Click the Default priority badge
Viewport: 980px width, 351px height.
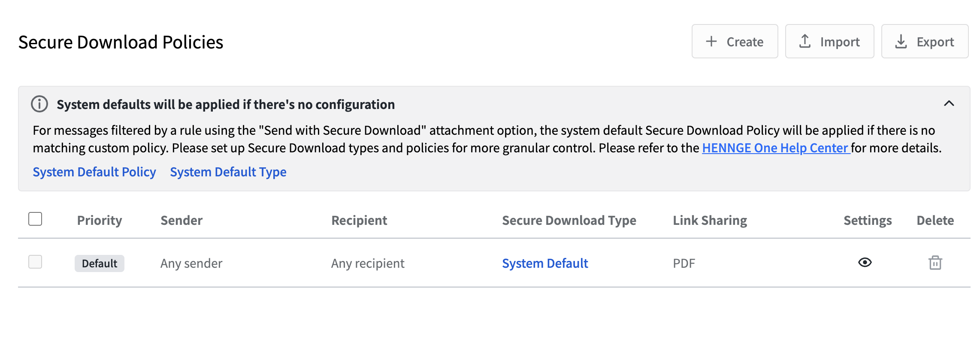point(100,263)
